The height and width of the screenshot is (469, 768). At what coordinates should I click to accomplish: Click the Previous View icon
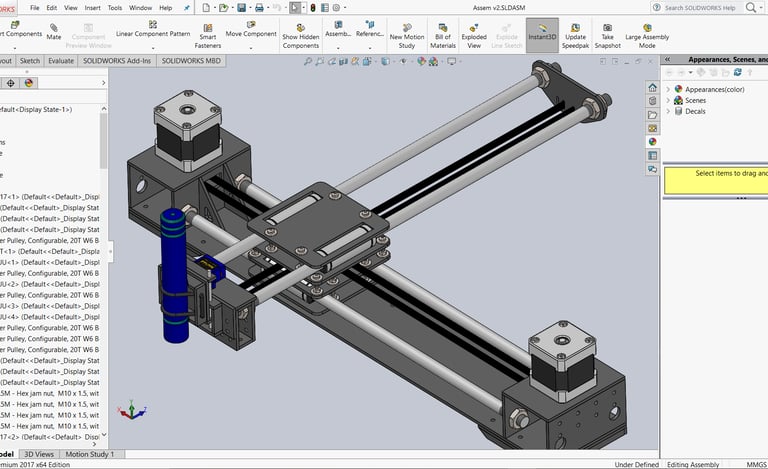point(332,61)
